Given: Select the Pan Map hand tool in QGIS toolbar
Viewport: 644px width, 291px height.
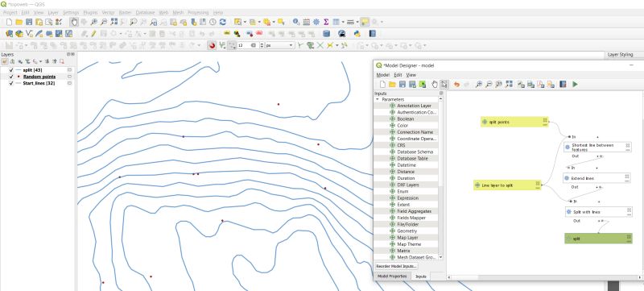Looking at the screenshot, I should click(74, 23).
